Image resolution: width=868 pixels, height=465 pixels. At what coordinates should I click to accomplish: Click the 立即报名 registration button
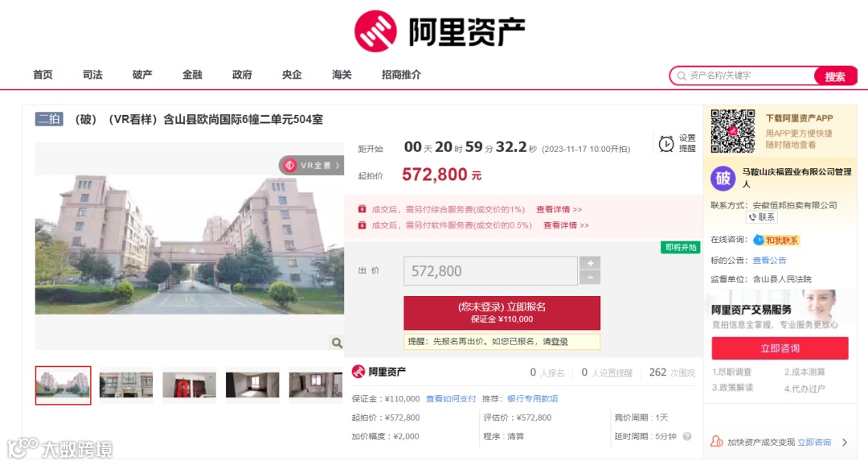coord(502,313)
